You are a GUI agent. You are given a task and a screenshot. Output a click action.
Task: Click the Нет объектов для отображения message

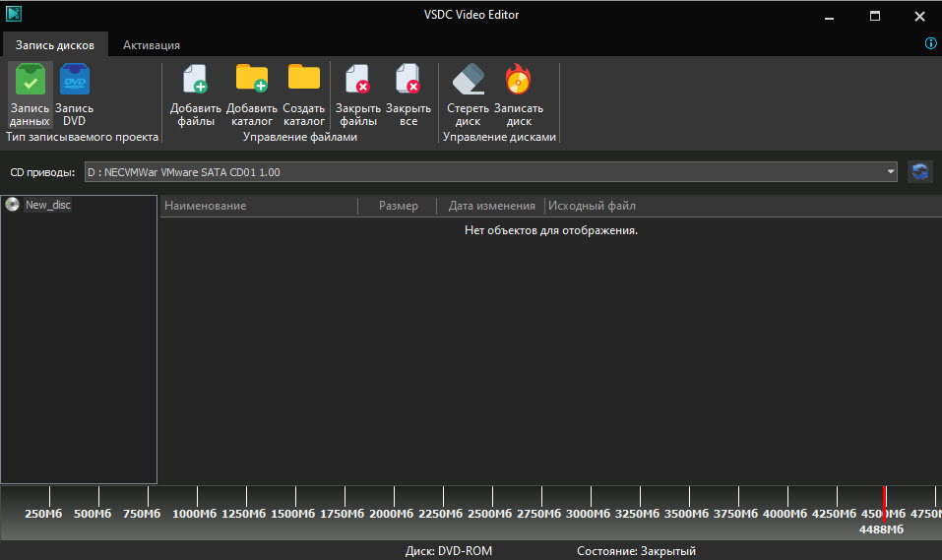[551, 230]
